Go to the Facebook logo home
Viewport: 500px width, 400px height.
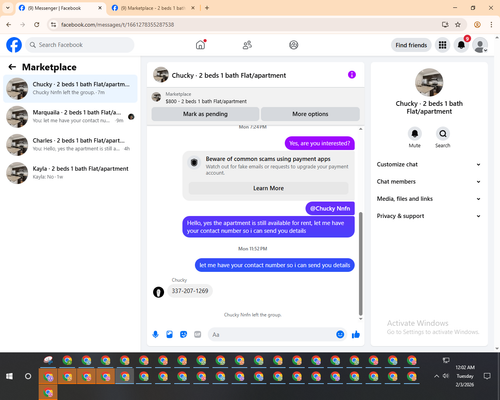(14, 45)
